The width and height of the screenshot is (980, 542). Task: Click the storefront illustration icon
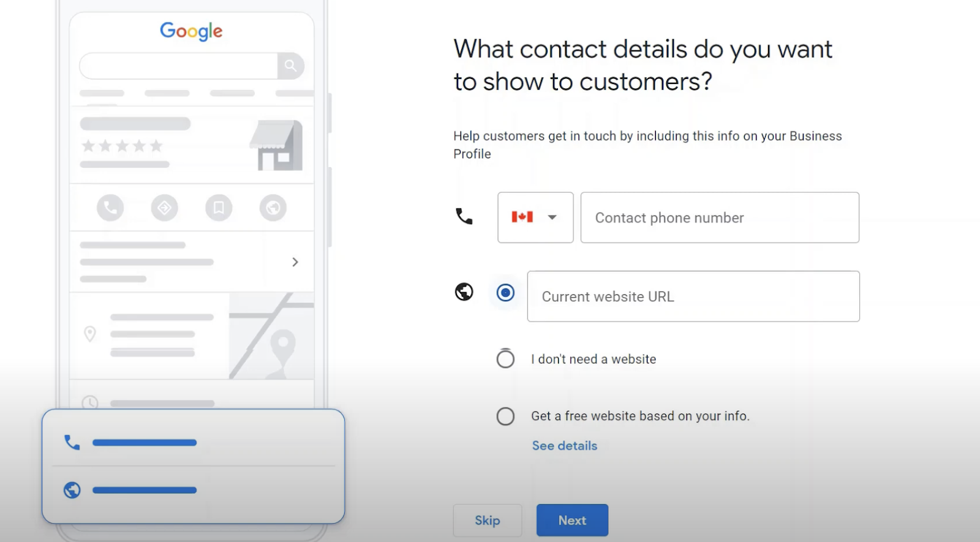coord(276,145)
